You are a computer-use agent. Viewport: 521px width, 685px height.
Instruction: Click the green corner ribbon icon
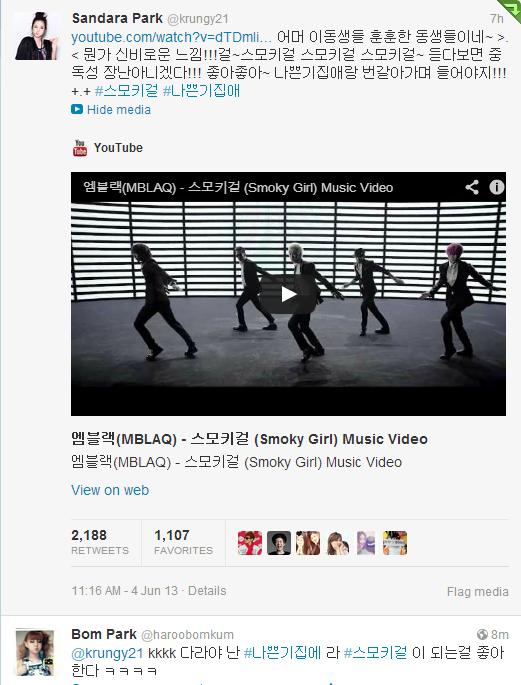[512, 10]
